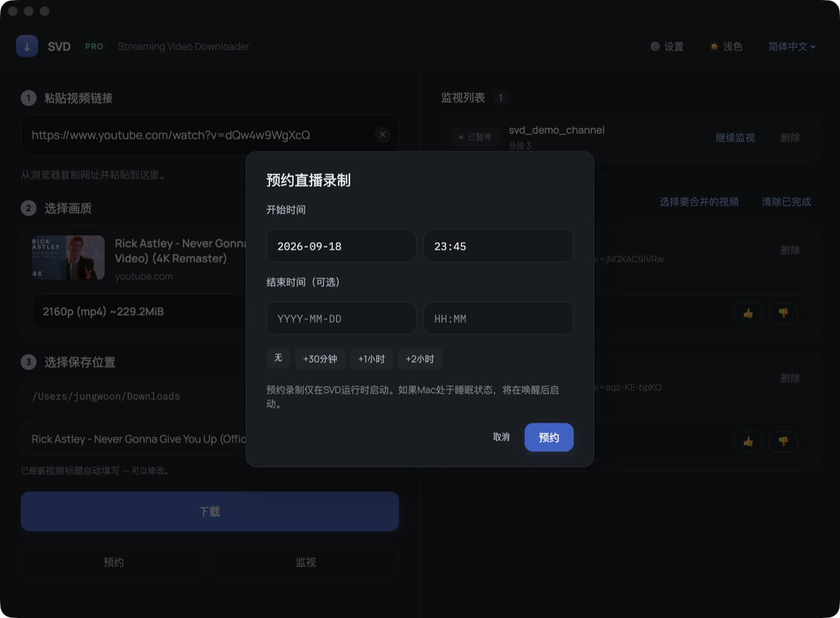The image size is (840, 618).
Task: Delete the aqz-KE-bpKQ download entry
Action: 790,378
